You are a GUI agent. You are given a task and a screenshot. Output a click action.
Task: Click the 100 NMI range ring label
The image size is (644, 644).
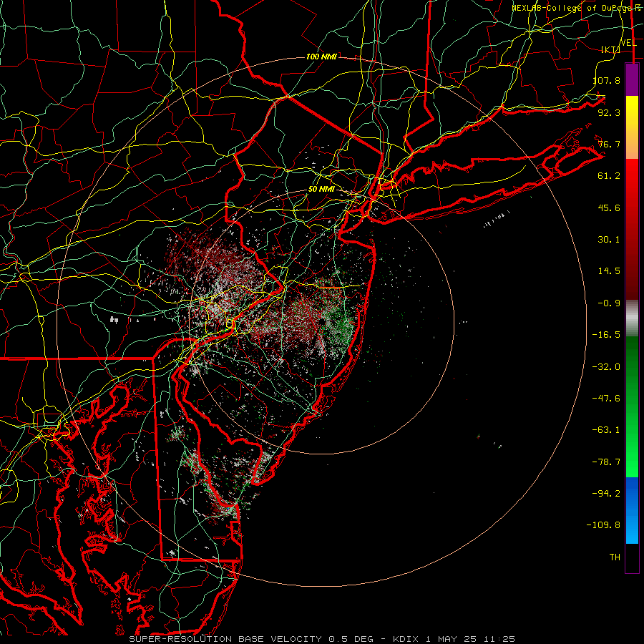[x=321, y=57]
